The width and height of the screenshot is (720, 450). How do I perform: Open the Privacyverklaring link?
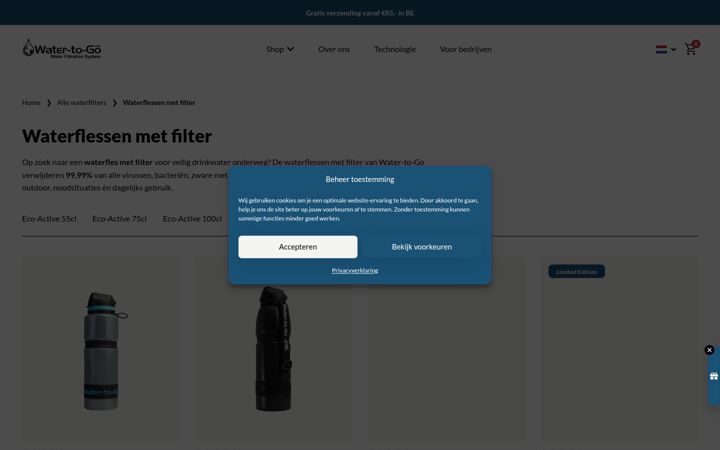click(x=354, y=270)
